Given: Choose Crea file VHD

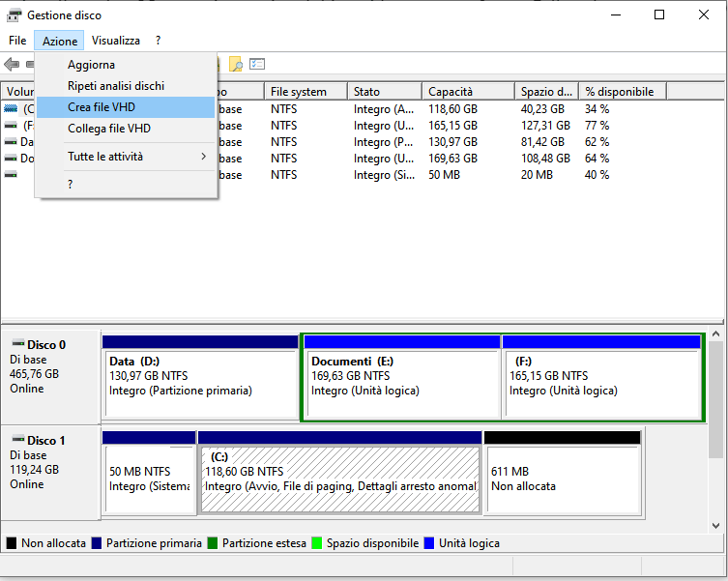Looking at the screenshot, I should pyautogui.click(x=126, y=107).
